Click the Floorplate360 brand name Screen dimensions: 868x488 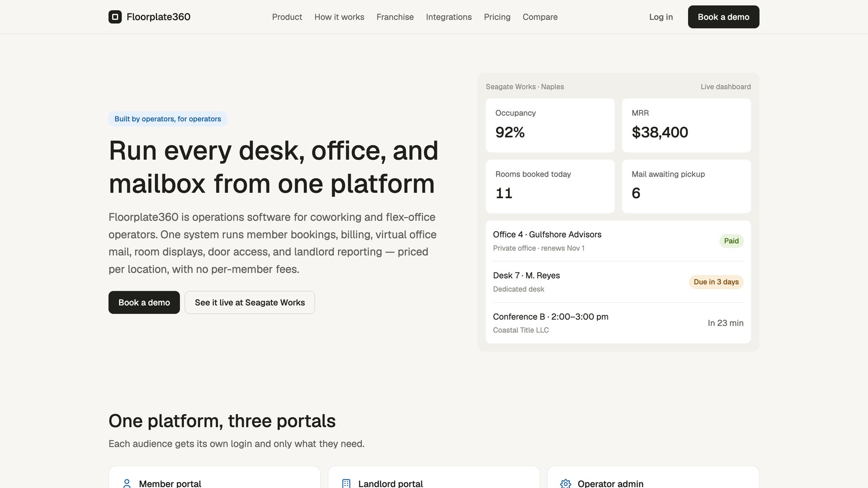point(158,17)
